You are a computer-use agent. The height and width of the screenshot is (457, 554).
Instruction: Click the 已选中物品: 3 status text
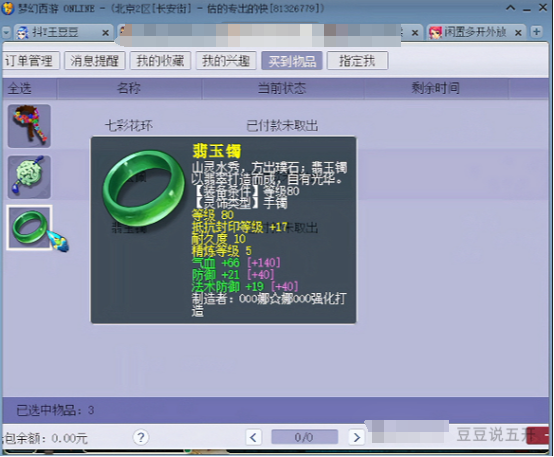coord(55,410)
